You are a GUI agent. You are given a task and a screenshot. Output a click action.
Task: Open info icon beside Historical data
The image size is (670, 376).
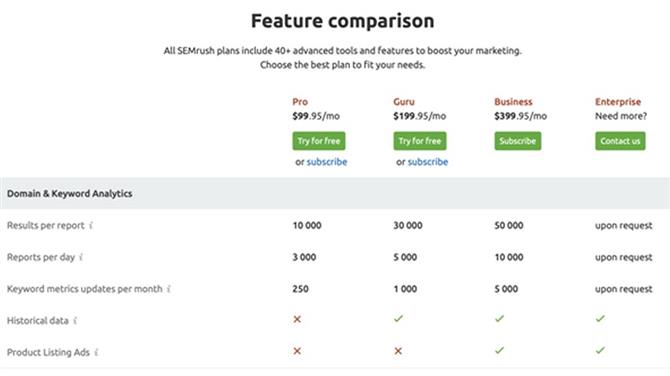[x=75, y=320]
